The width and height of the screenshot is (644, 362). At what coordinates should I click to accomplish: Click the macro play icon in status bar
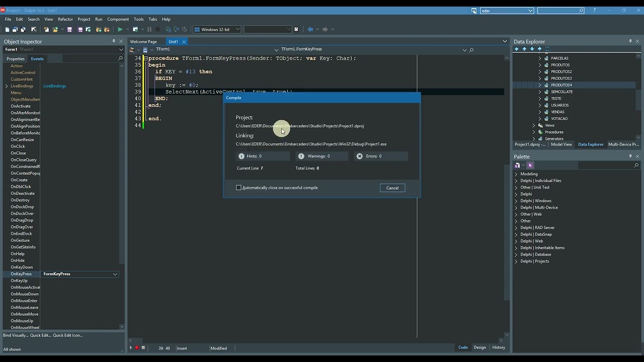[x=131, y=348]
